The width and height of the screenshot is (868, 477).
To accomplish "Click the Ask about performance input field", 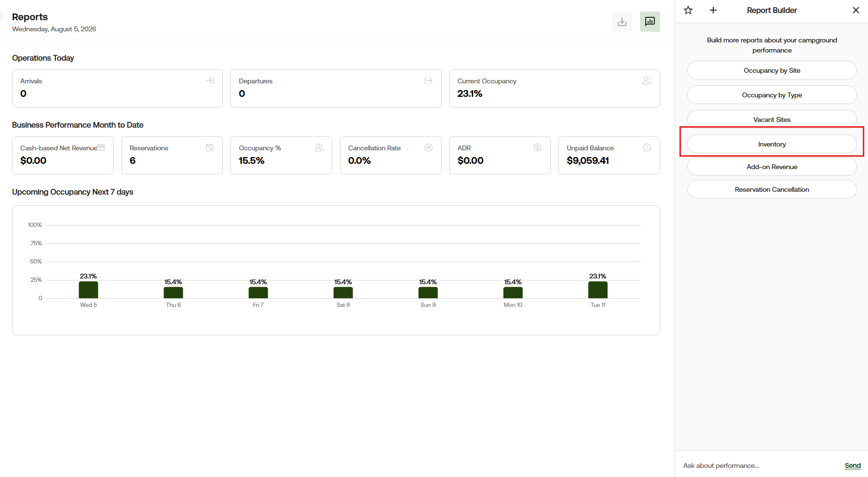I will [x=759, y=465].
